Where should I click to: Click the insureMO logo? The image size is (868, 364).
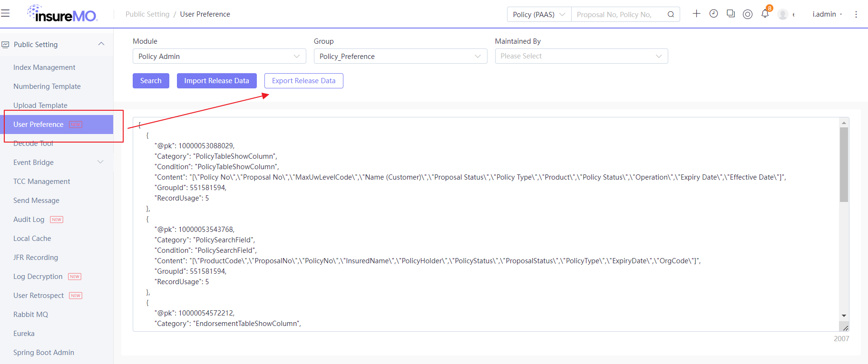click(62, 14)
